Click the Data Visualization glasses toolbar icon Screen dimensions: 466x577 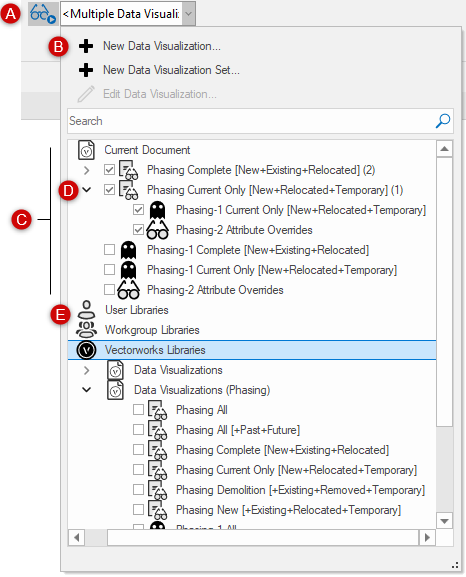click(x=43, y=14)
